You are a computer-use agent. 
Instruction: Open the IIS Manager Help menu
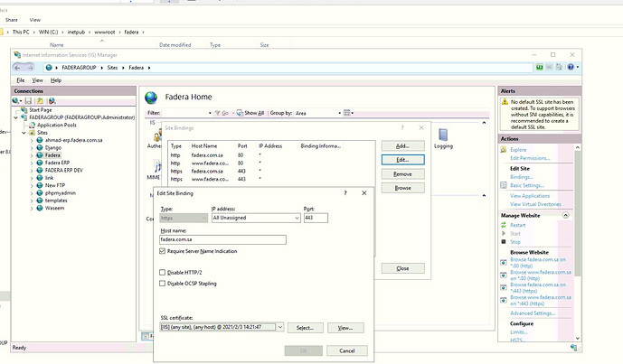(56, 80)
